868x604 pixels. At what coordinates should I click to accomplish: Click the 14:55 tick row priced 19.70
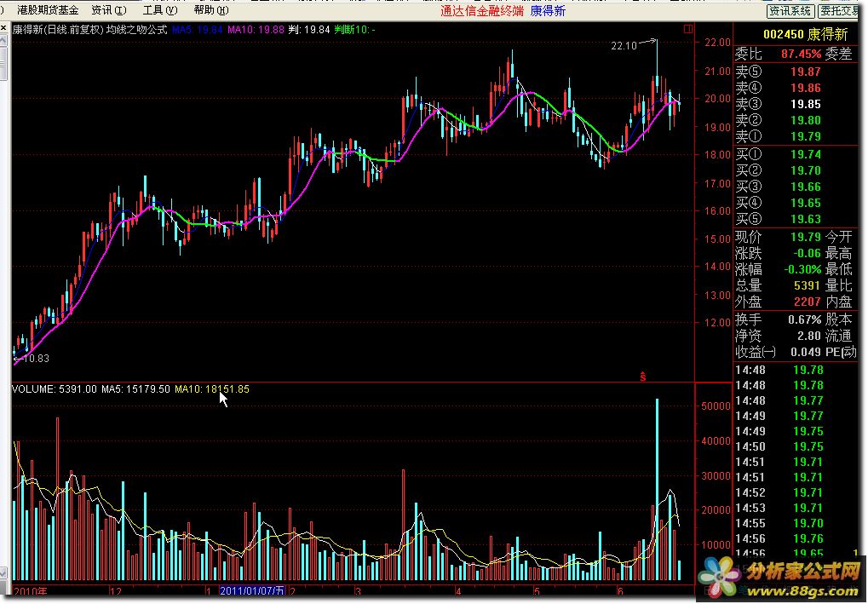click(x=779, y=523)
